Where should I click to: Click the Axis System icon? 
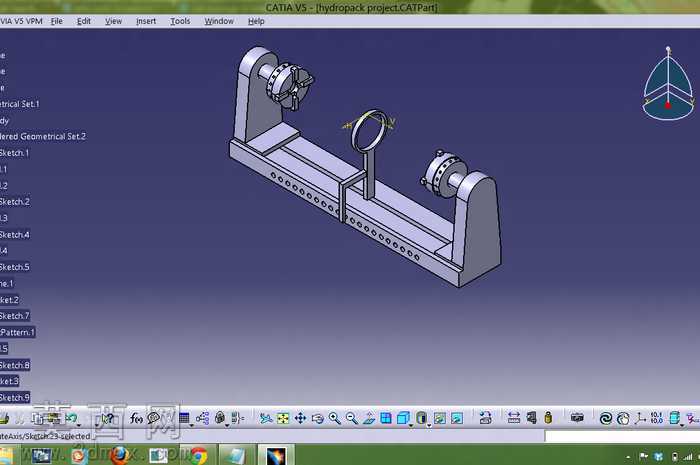(640, 418)
